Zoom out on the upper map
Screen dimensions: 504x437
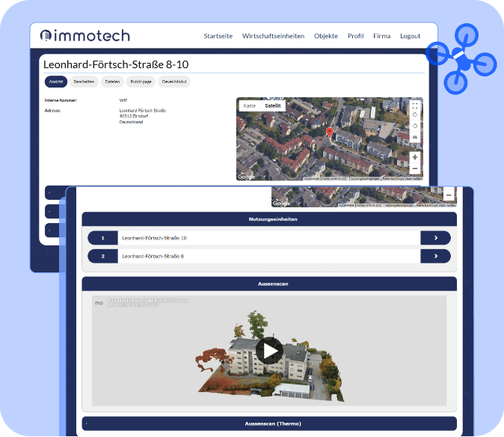(415, 168)
